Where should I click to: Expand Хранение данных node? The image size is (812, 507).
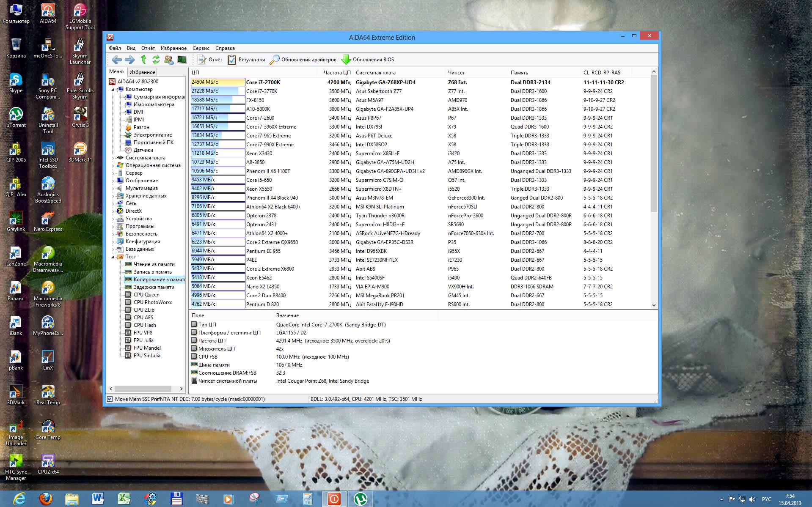pyautogui.click(x=113, y=196)
